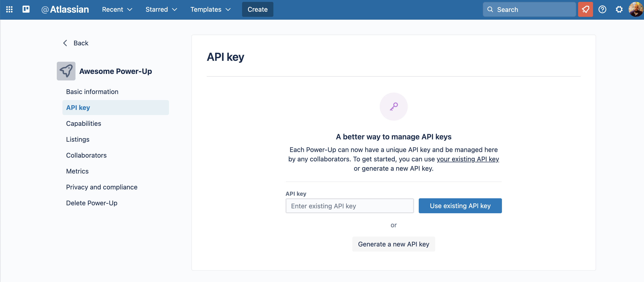Go to Atlassian home logo
This screenshot has width=644, height=282.
(65, 10)
